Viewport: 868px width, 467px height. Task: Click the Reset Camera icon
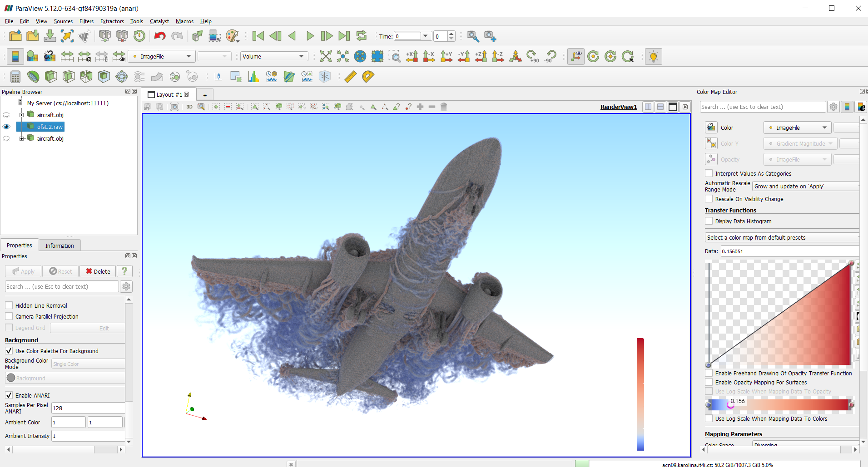326,56
